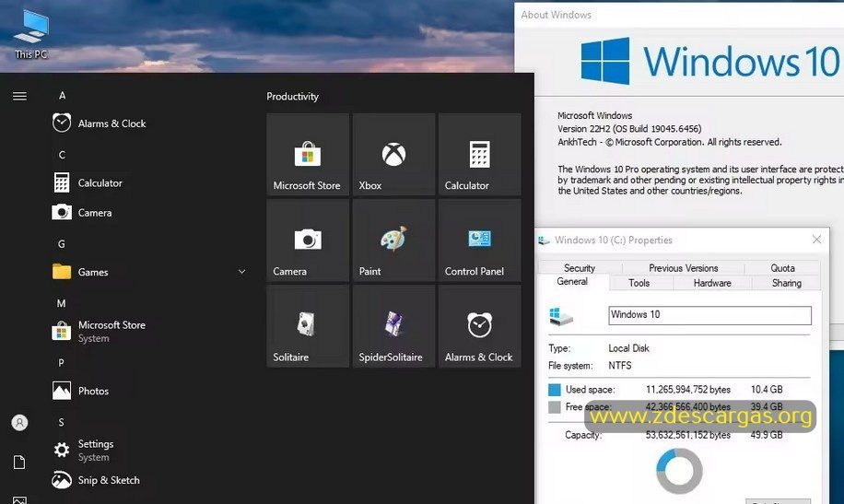Click Properties window title bar icon

(545, 240)
